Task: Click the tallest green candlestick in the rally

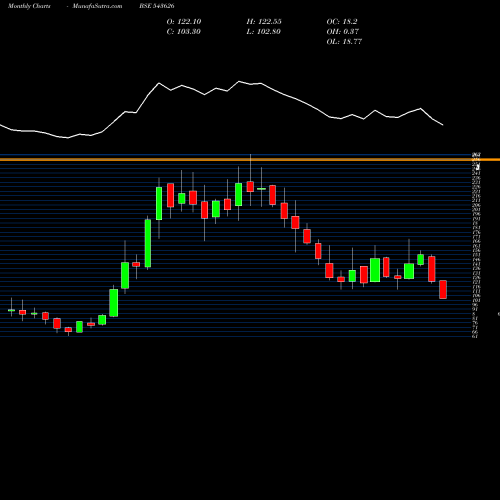Action: (148, 243)
